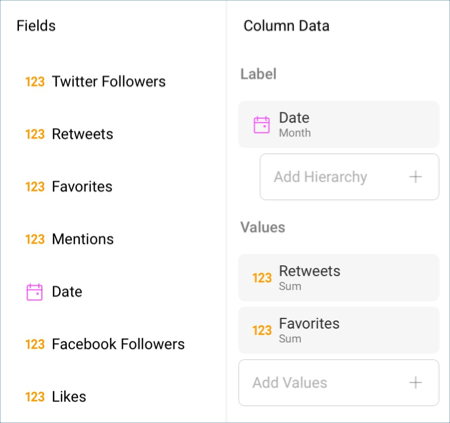
Task: Click the numeric icon next to Likes field
Action: click(x=35, y=397)
